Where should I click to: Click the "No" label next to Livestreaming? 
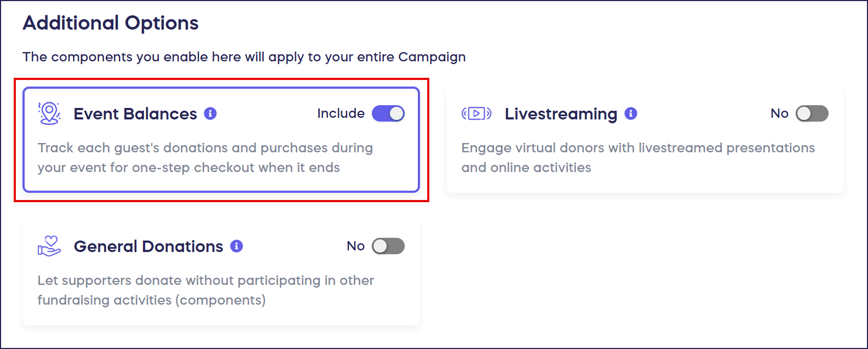(x=779, y=113)
